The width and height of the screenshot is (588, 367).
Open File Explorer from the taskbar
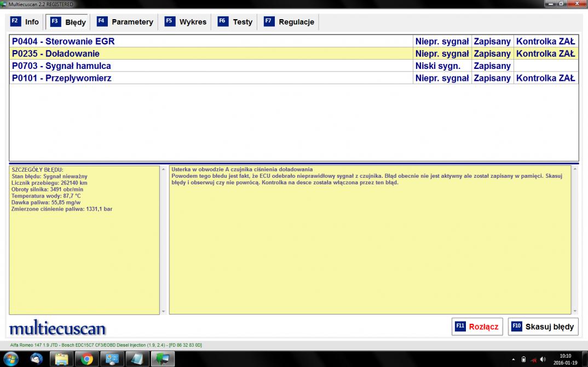tap(62, 359)
